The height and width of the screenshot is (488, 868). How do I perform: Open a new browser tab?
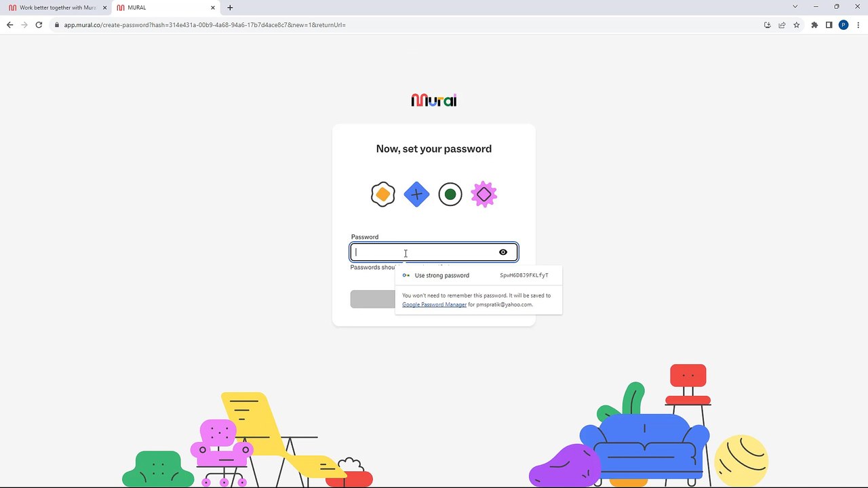[x=230, y=7]
